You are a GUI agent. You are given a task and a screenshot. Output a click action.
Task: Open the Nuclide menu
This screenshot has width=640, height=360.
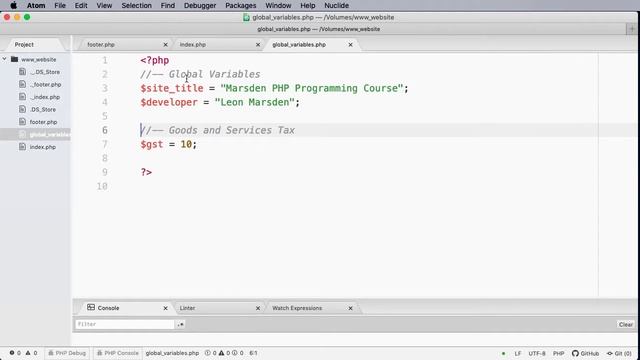click(x=336, y=5)
